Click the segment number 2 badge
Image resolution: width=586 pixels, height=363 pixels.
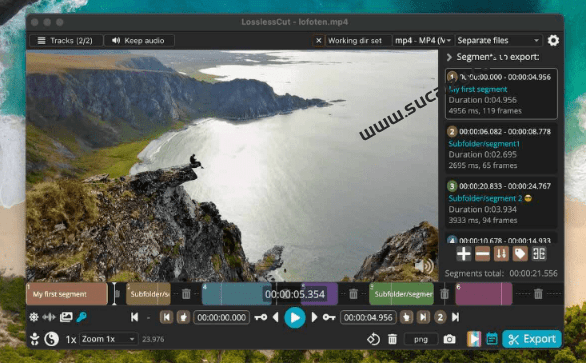440,317
